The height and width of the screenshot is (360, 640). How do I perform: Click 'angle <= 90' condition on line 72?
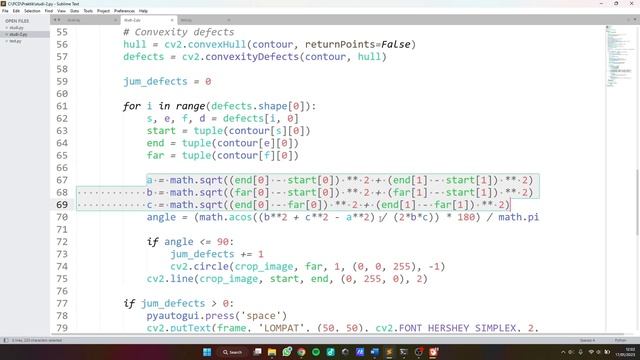click(196, 242)
